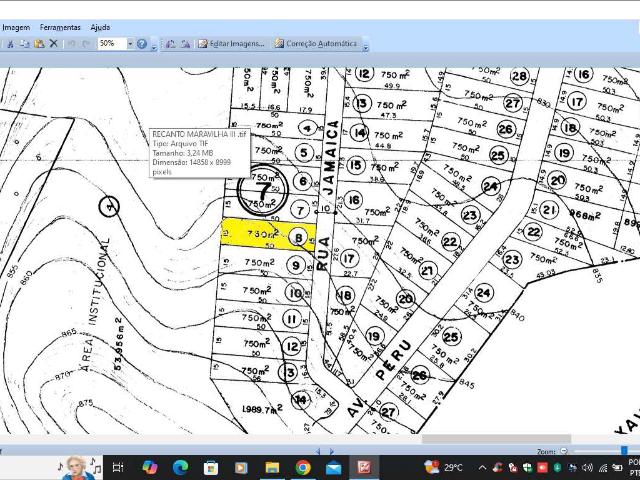The image size is (640, 480).
Task: Click the zoom out minus icon
Action: pos(564,451)
